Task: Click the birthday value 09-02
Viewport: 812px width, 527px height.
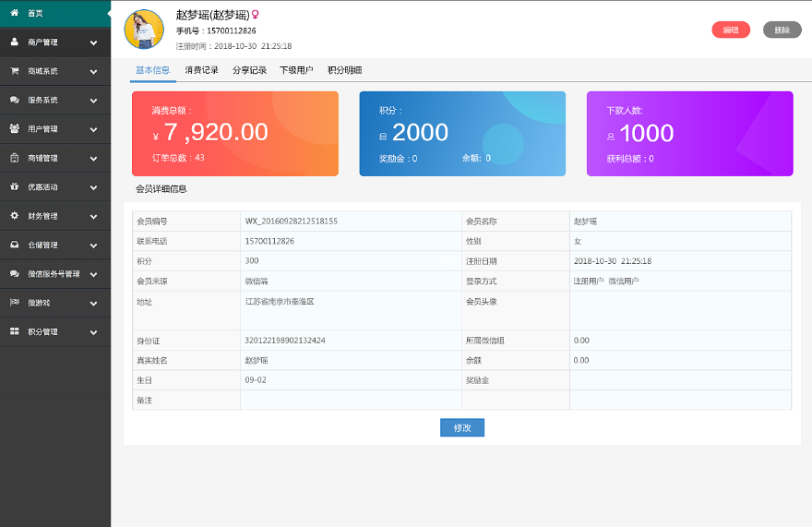Action: (x=256, y=380)
